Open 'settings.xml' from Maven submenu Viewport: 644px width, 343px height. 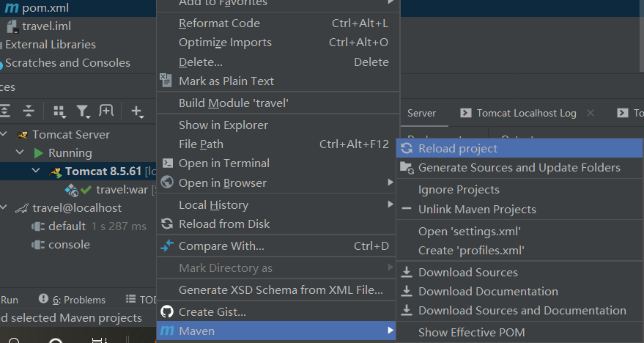pos(519,232)
